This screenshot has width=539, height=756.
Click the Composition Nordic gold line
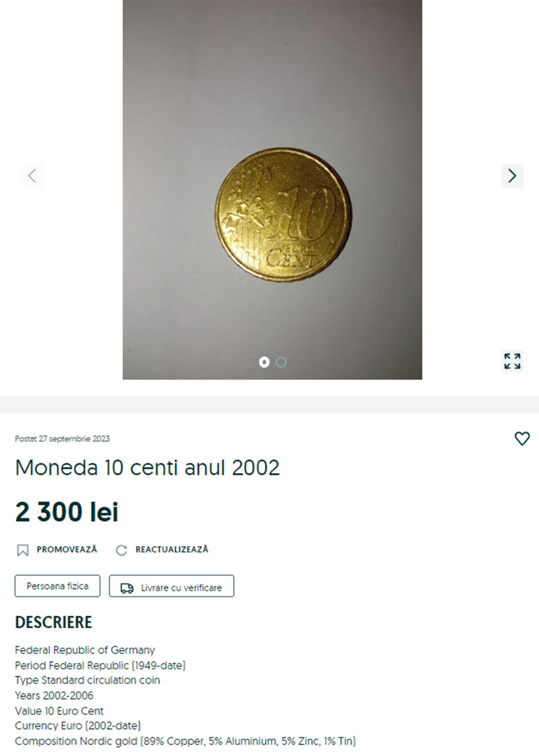(185, 741)
